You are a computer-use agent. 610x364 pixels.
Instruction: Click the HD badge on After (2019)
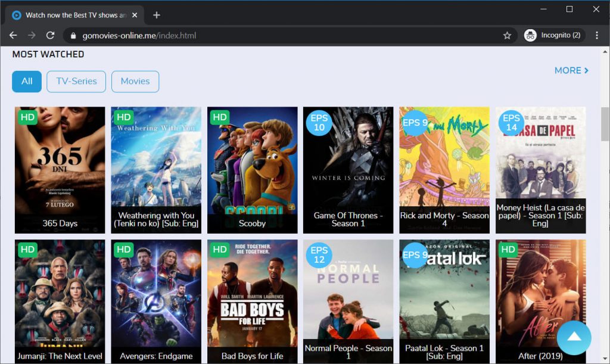point(508,250)
